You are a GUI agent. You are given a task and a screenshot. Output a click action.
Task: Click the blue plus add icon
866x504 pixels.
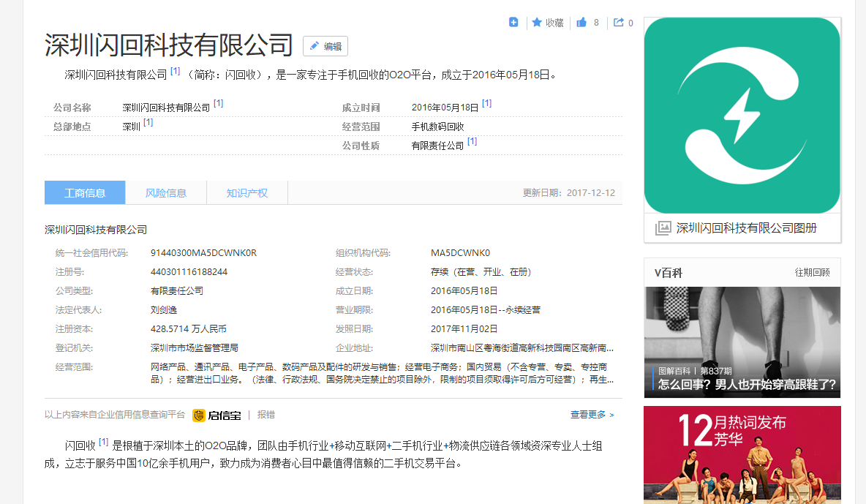tap(513, 22)
